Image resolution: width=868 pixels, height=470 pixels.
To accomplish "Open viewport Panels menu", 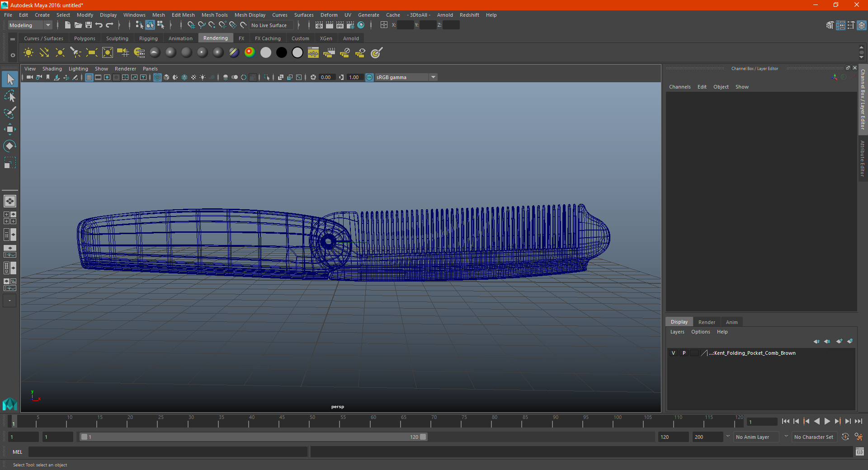I will tap(150, 69).
